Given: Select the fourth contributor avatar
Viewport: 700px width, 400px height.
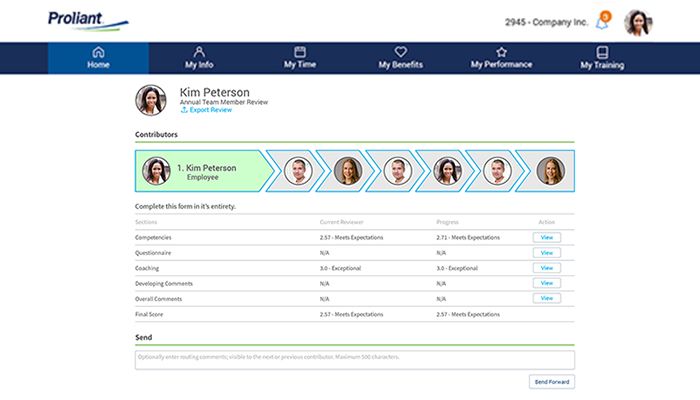Looking at the screenshot, I should (x=398, y=171).
